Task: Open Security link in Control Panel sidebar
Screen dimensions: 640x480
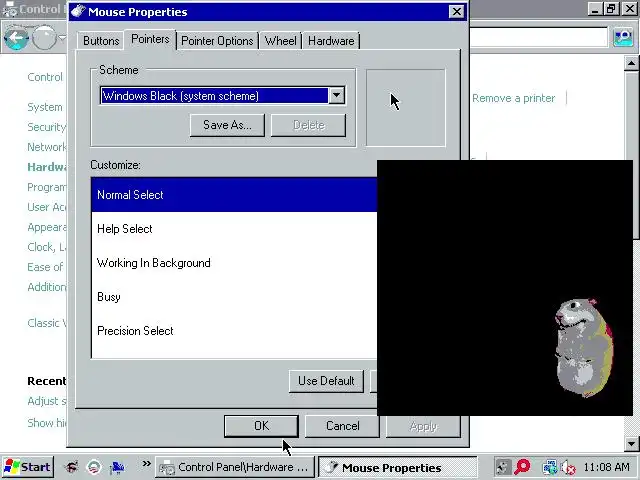Action: pos(47,127)
